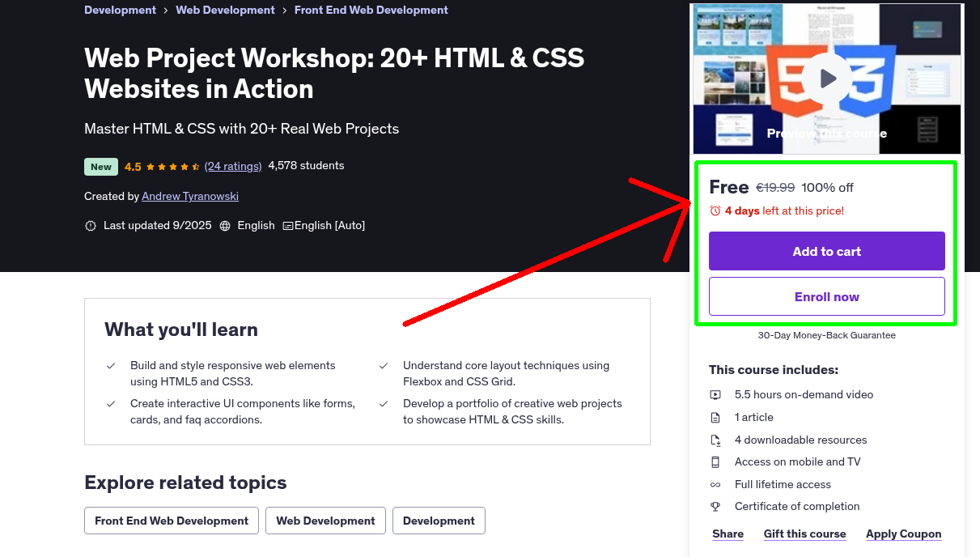
Task: Click the course title heading
Action: (334, 73)
